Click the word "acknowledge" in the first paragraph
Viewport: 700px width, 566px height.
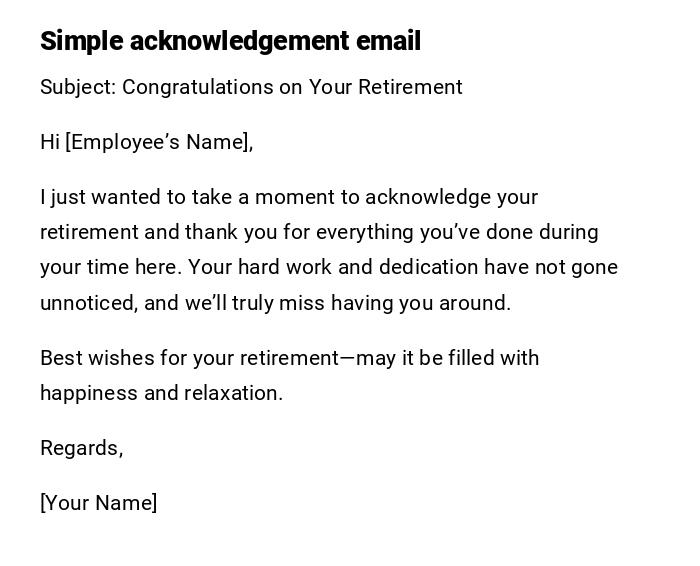[428, 197]
